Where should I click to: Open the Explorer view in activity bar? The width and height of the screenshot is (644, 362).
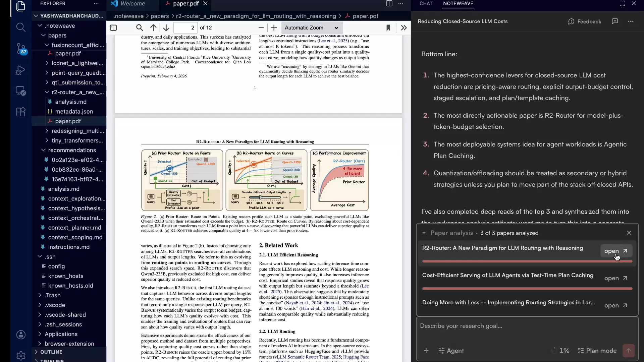click(x=21, y=6)
